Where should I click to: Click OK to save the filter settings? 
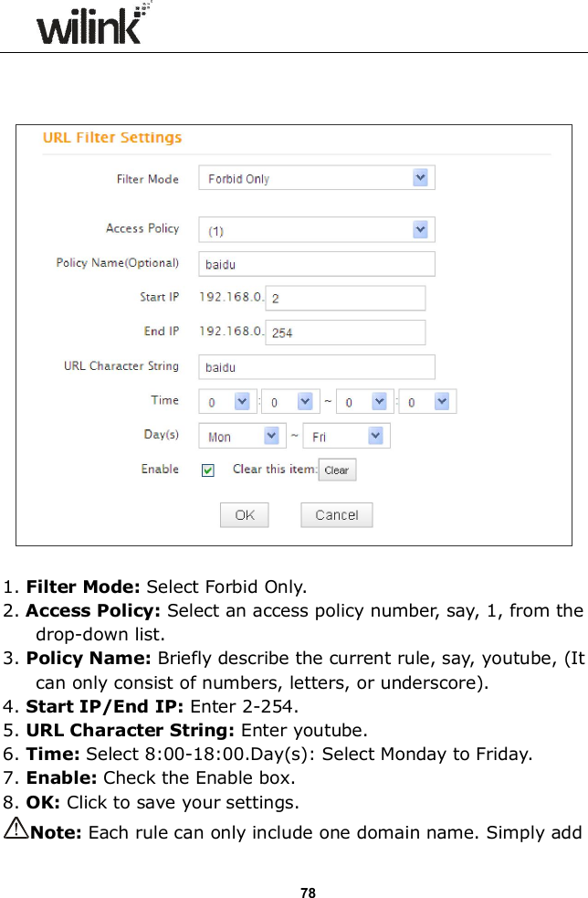pos(244,514)
